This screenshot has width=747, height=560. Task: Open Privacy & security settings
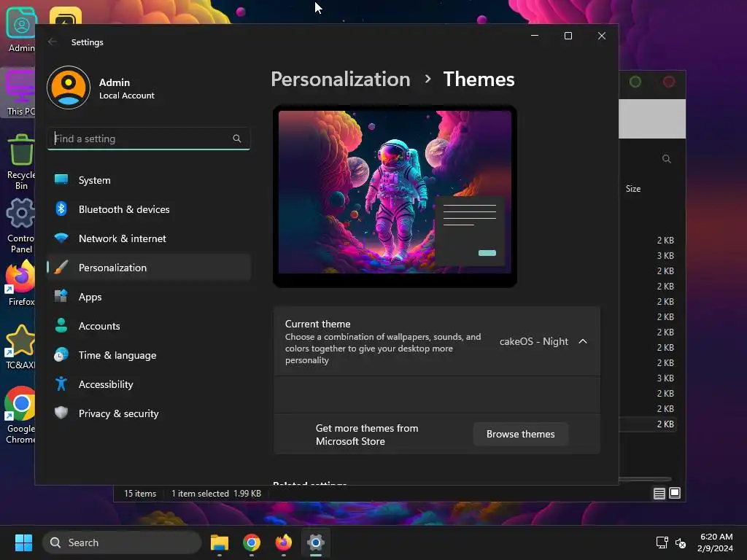pyautogui.click(x=149, y=413)
